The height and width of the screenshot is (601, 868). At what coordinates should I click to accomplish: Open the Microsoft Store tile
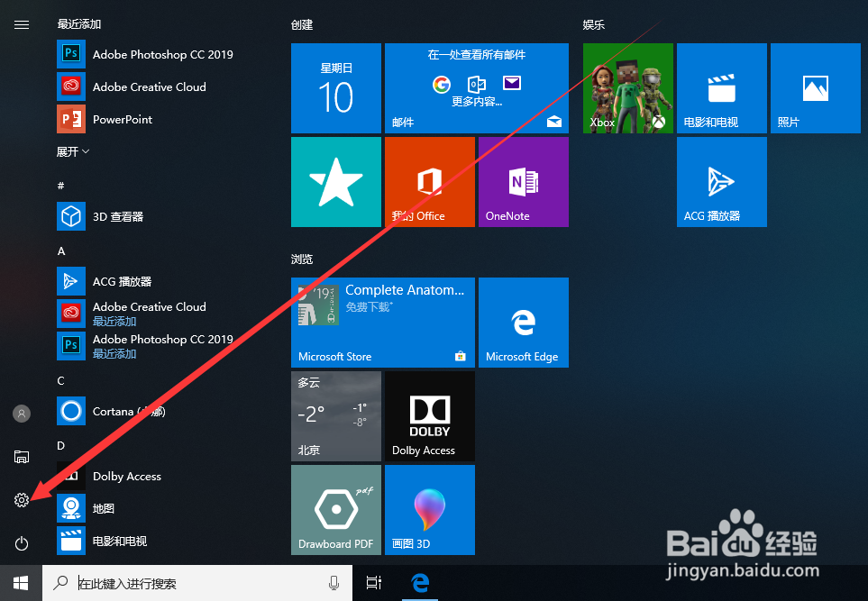(383, 323)
